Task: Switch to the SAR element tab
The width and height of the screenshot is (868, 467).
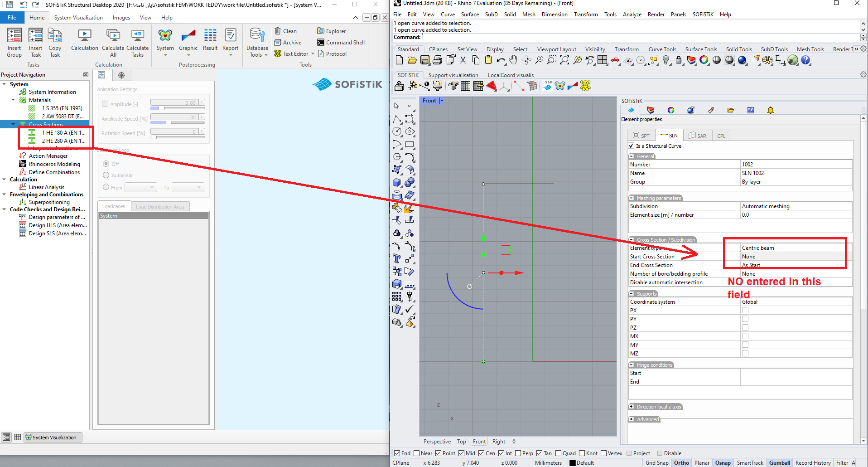Action: point(698,136)
